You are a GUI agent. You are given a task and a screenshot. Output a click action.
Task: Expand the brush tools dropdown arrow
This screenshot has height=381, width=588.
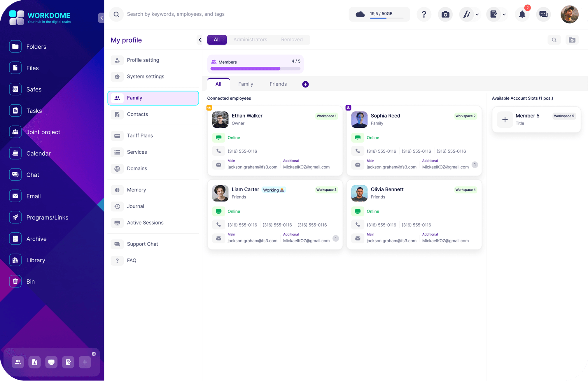tap(477, 15)
